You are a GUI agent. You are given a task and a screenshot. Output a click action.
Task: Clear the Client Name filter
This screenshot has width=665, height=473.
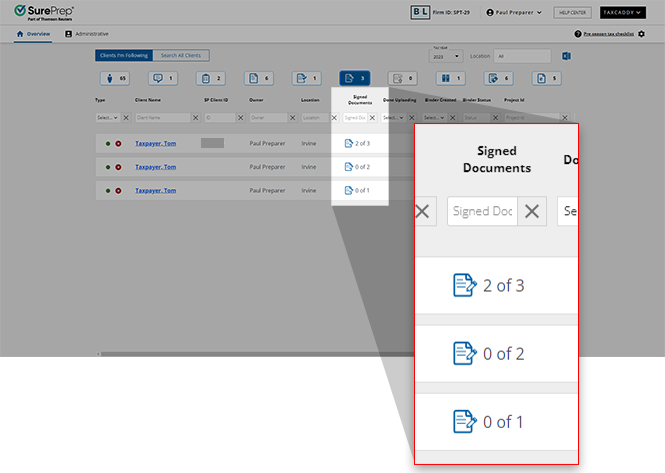196,118
